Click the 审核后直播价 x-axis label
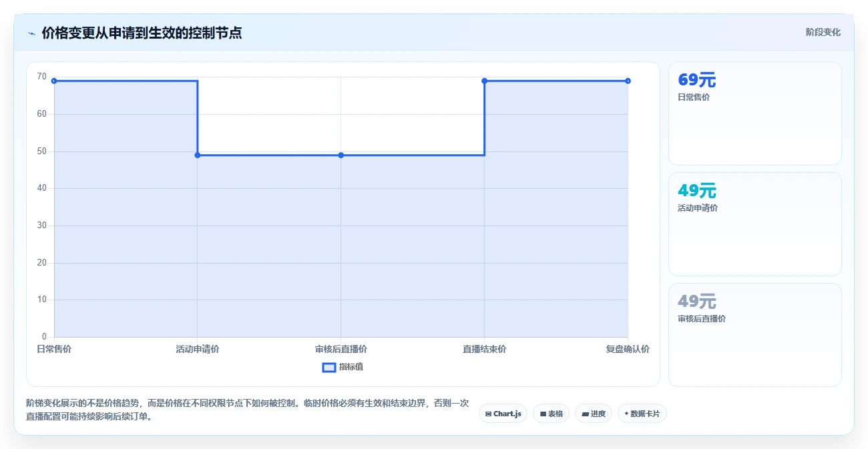 click(x=341, y=349)
